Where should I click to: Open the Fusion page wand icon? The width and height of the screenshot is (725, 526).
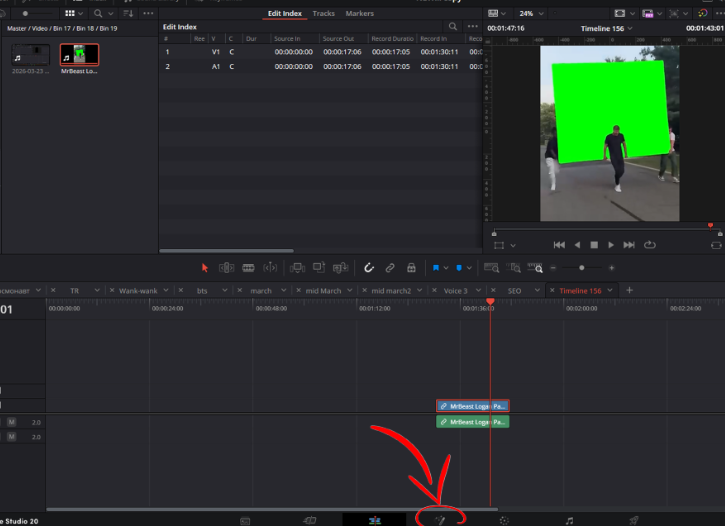point(440,520)
